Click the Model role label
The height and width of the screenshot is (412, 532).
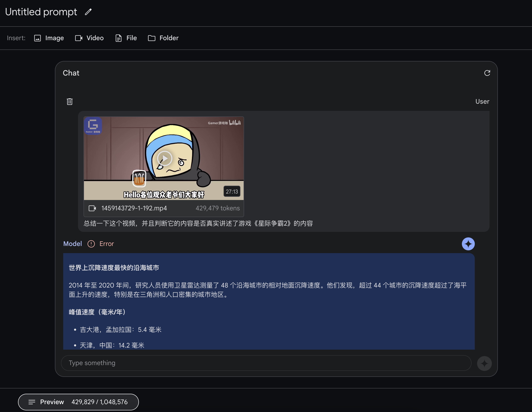(x=73, y=244)
